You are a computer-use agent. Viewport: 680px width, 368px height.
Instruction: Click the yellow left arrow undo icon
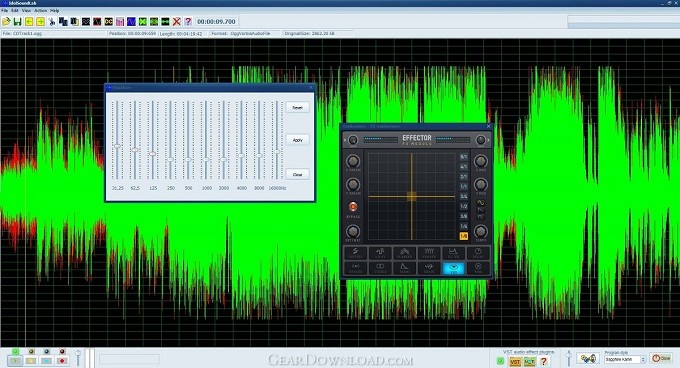pyautogui.click(x=29, y=21)
